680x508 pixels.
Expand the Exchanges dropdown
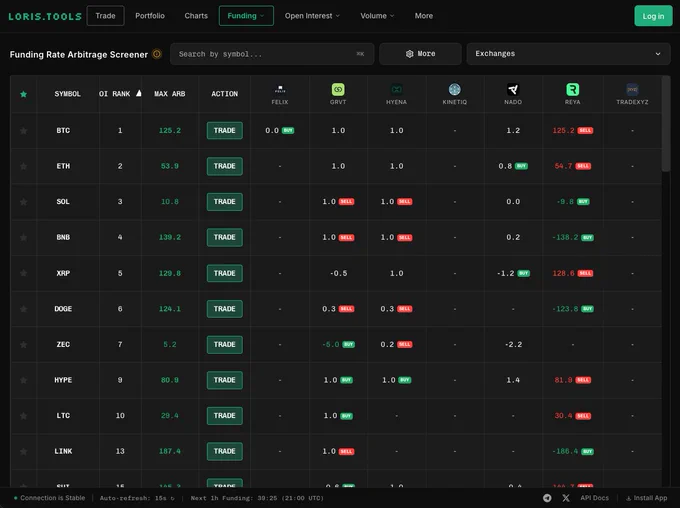568,54
